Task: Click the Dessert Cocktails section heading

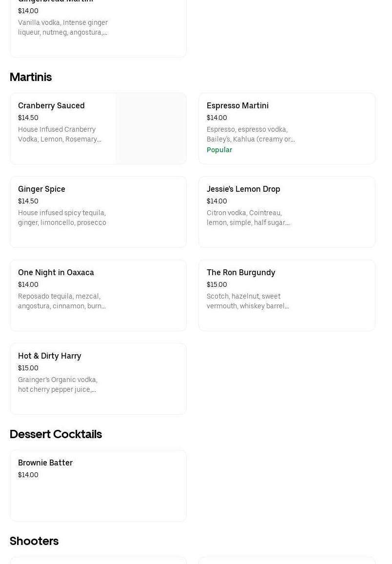Action: pos(56,434)
